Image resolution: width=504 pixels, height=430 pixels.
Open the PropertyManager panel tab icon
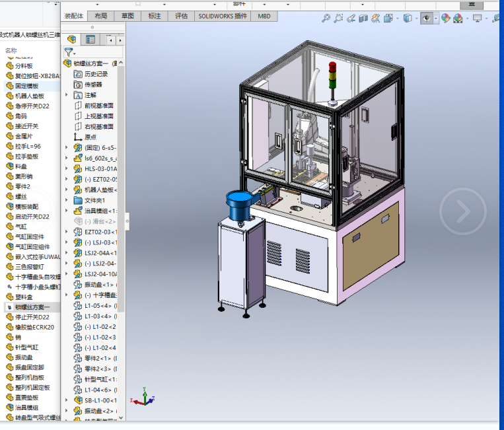click(90, 40)
